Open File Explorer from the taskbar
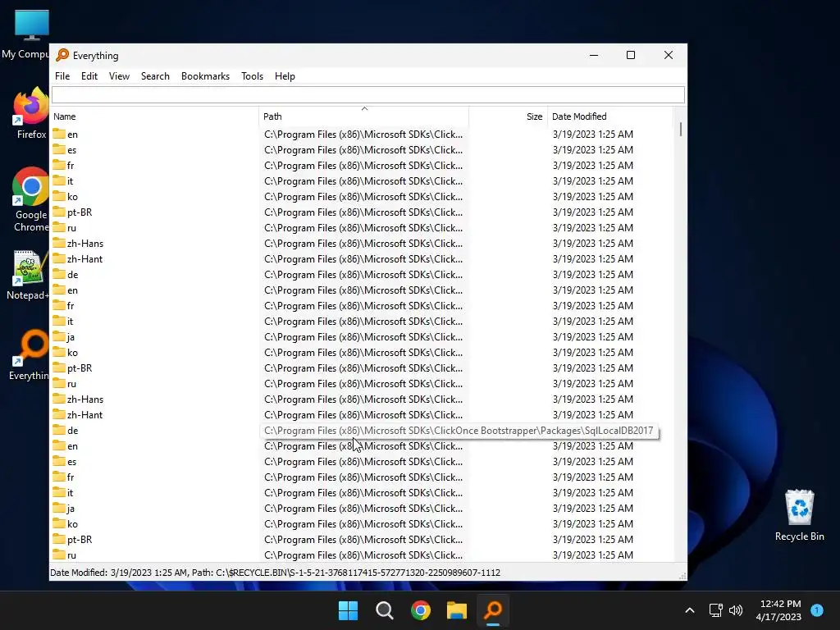This screenshot has height=630, width=840. coord(457,610)
